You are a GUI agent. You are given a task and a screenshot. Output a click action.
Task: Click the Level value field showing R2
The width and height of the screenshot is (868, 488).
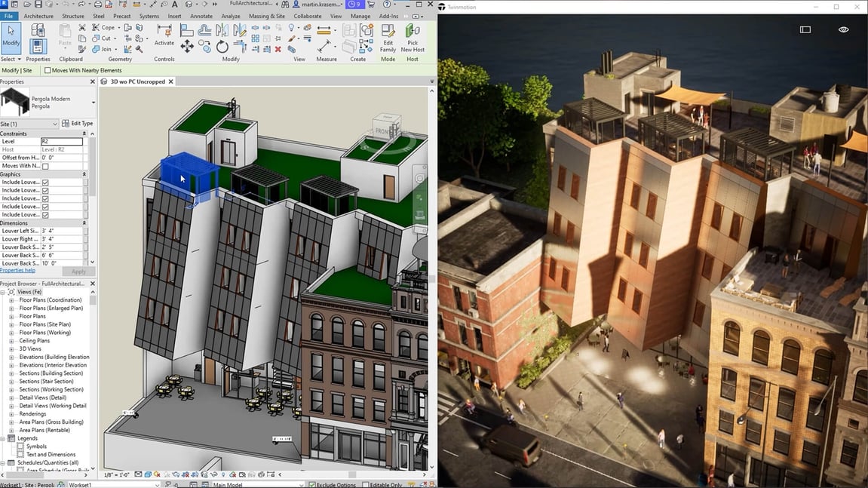tap(62, 141)
